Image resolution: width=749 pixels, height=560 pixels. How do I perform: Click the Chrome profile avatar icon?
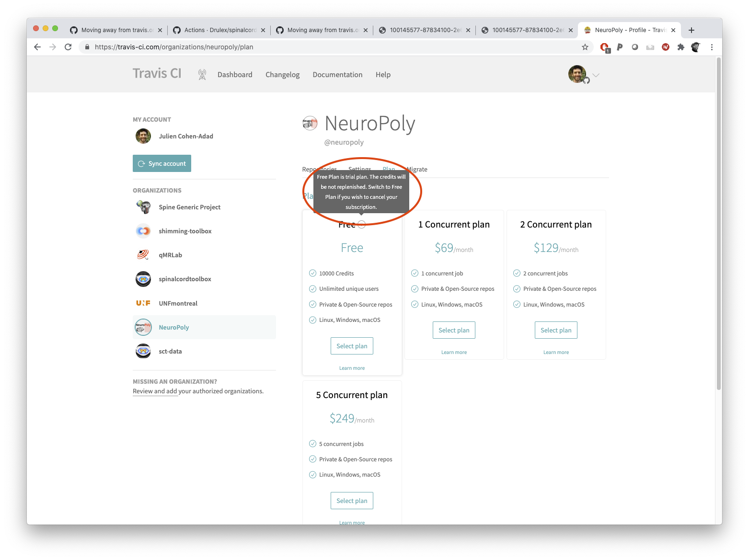click(x=696, y=47)
